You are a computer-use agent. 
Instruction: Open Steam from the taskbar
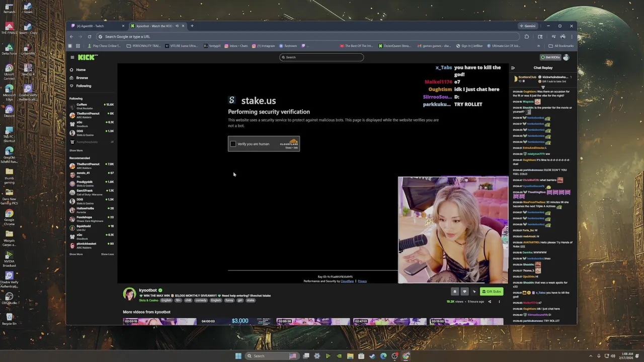click(372, 356)
